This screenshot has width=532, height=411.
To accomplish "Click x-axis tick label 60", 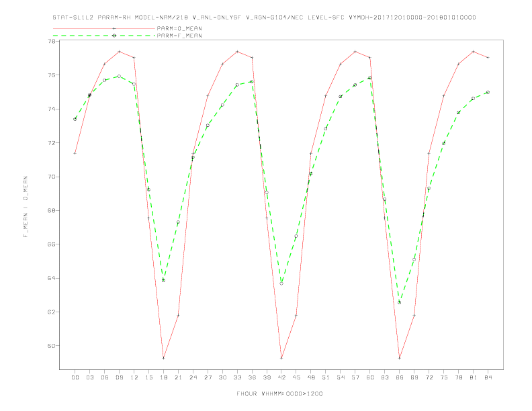I will click(x=370, y=377).
